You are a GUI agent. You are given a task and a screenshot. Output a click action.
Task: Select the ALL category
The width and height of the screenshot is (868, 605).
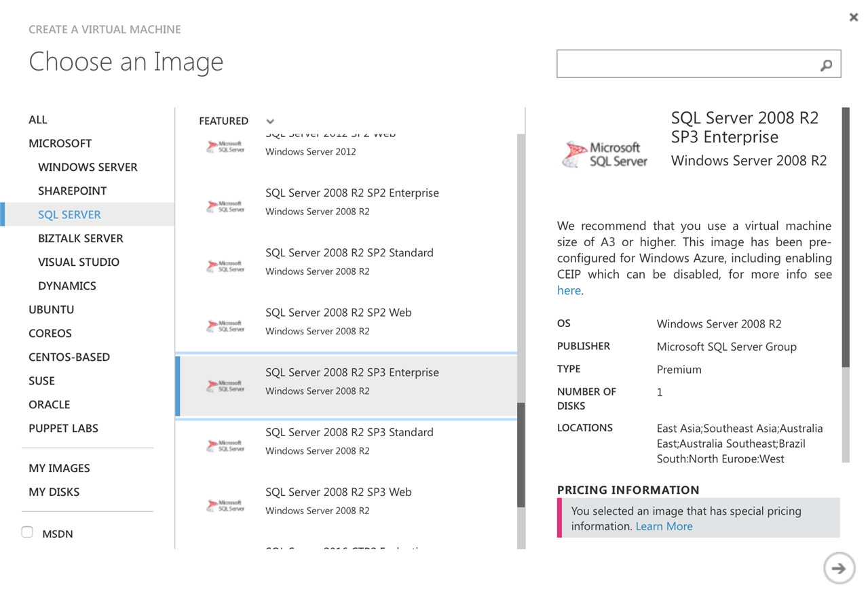pos(38,120)
